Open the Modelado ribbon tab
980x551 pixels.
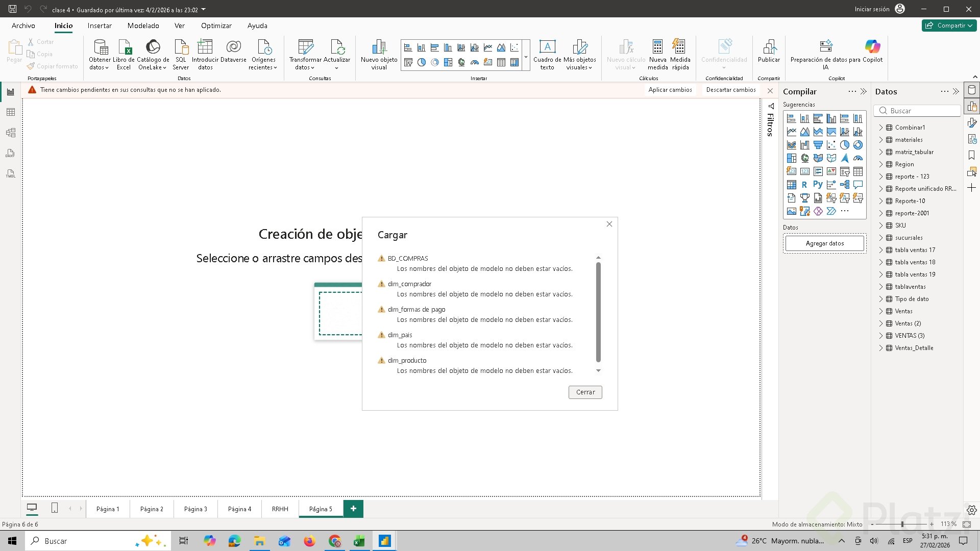[143, 26]
